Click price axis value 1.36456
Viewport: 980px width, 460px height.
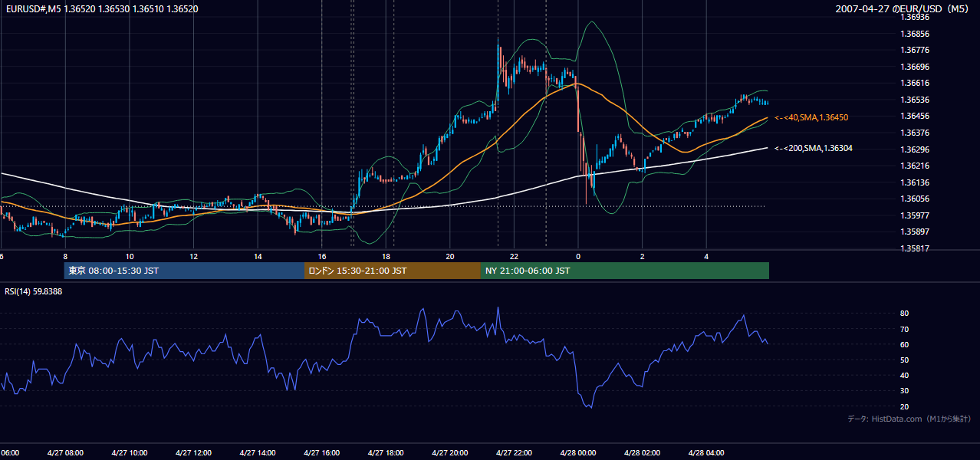click(915, 116)
